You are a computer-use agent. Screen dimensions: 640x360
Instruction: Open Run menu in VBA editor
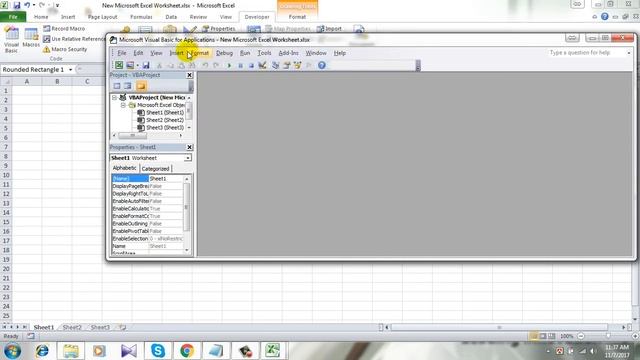tap(244, 53)
